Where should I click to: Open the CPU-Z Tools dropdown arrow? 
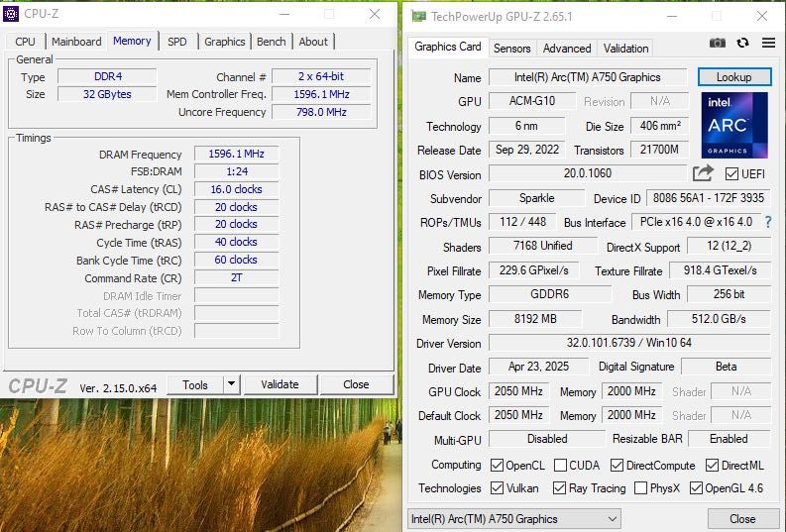pos(231,384)
